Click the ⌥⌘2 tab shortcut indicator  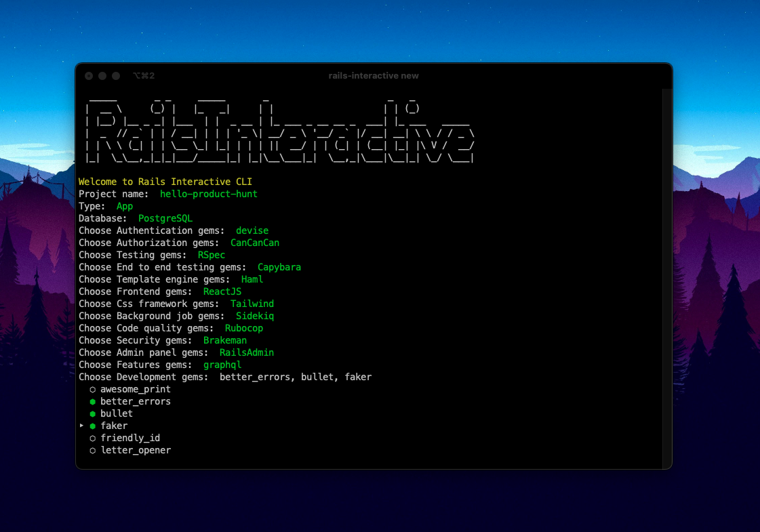click(x=144, y=75)
